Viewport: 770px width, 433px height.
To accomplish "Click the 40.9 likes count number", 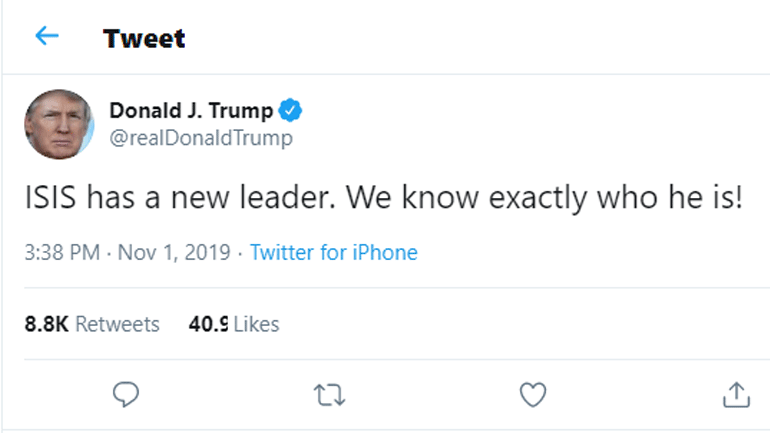I will (x=208, y=324).
